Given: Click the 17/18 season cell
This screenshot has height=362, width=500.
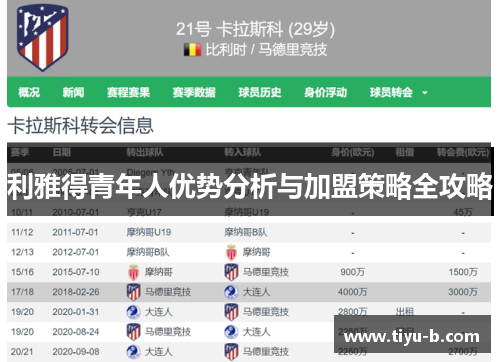Looking at the screenshot, I should [22, 292].
